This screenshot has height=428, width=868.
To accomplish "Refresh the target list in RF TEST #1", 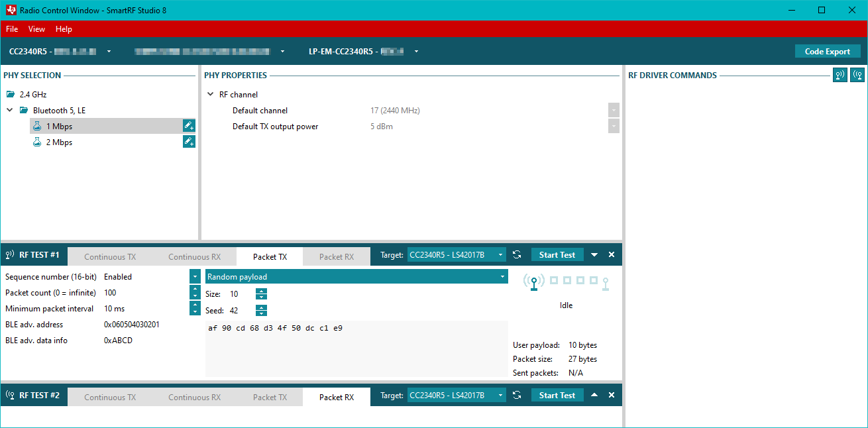I will coord(517,255).
